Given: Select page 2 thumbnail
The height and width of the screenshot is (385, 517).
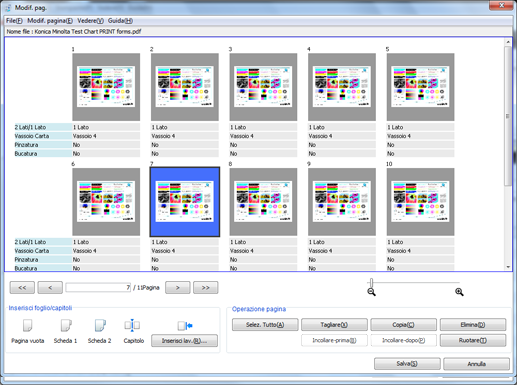Looking at the screenshot, I should point(185,87).
